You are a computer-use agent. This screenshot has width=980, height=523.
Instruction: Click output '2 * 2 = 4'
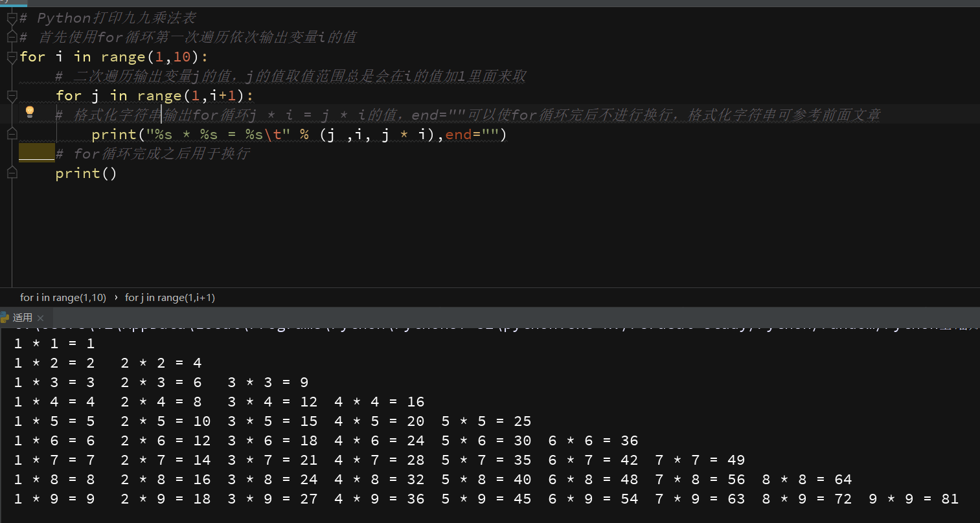(x=161, y=363)
